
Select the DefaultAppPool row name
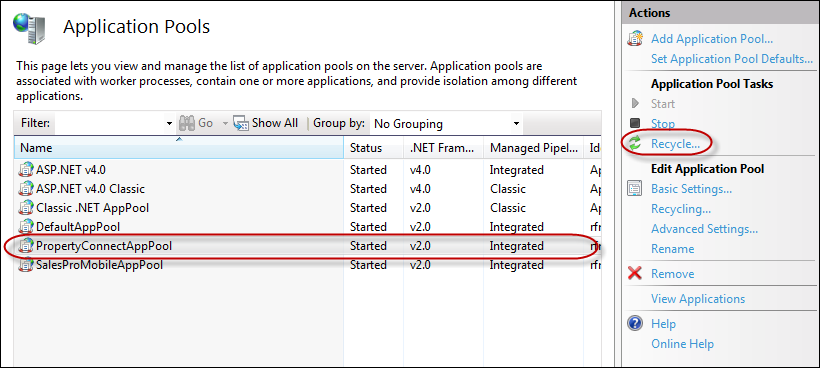point(78,227)
